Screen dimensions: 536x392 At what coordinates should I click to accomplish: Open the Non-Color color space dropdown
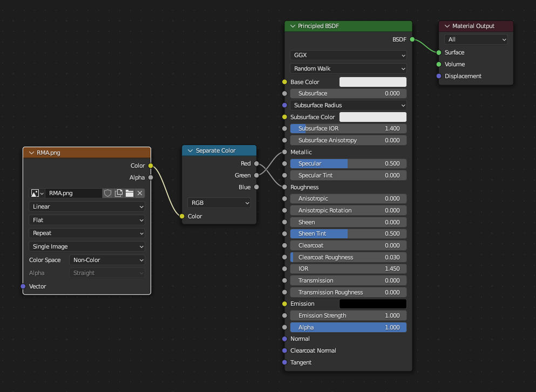pyautogui.click(x=107, y=260)
